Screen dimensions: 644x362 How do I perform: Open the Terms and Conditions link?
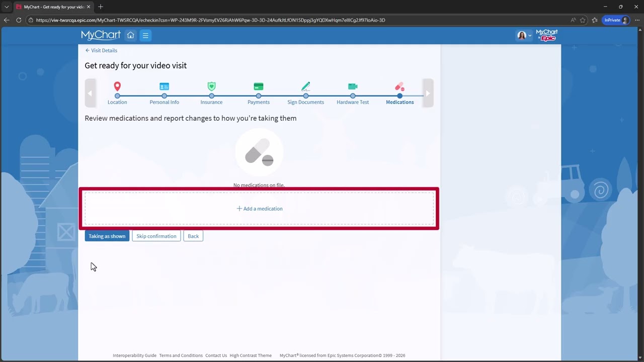[x=181, y=355]
